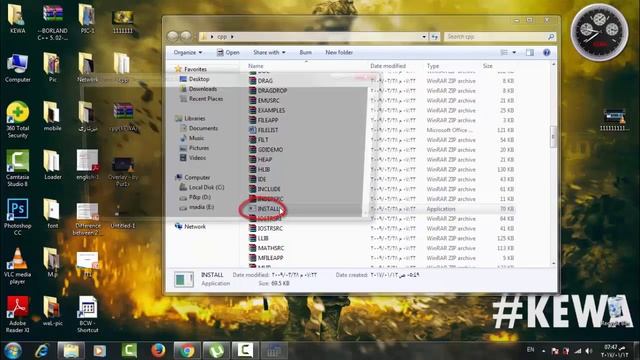640x360 pixels.
Task: Sort files by Size column
Action: click(x=487, y=66)
